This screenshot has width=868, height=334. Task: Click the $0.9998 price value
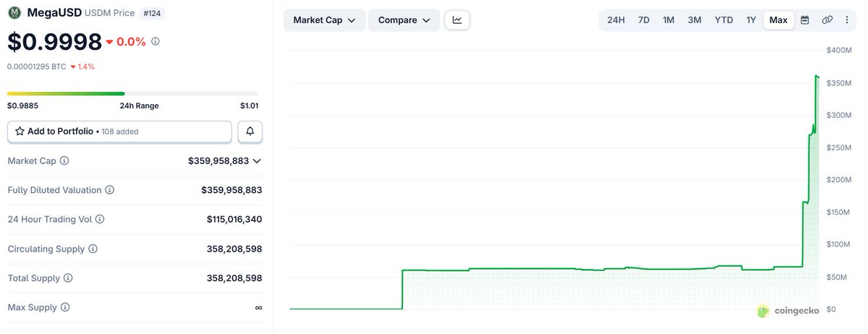coord(55,42)
